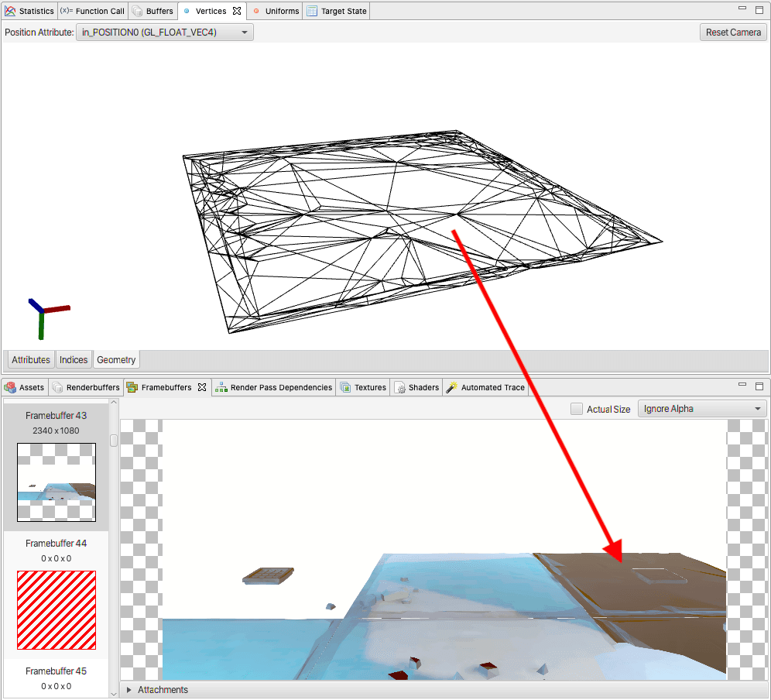
Task: Click the wireframe geometry preview
Action: tap(423, 232)
